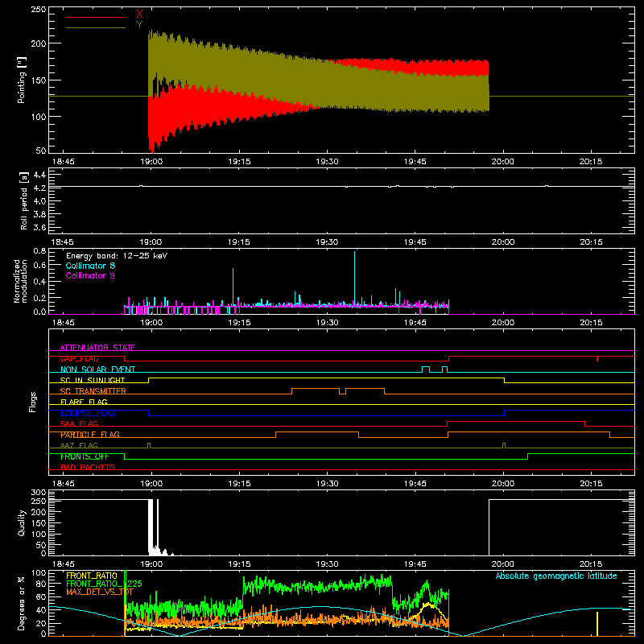Click the Flags axis title
644x644 pixels.
tap(33, 402)
